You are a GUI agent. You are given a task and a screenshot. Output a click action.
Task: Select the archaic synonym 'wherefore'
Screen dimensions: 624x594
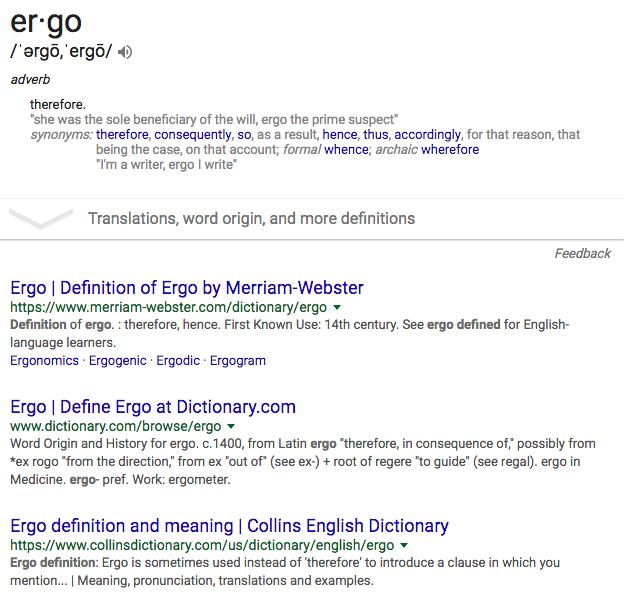450,150
